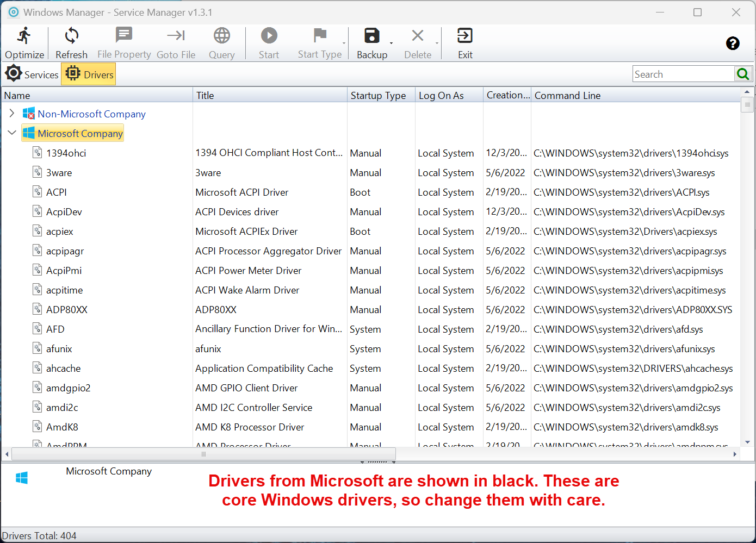Image resolution: width=756 pixels, height=543 pixels.
Task: Open the help question mark icon
Action: pos(733,43)
